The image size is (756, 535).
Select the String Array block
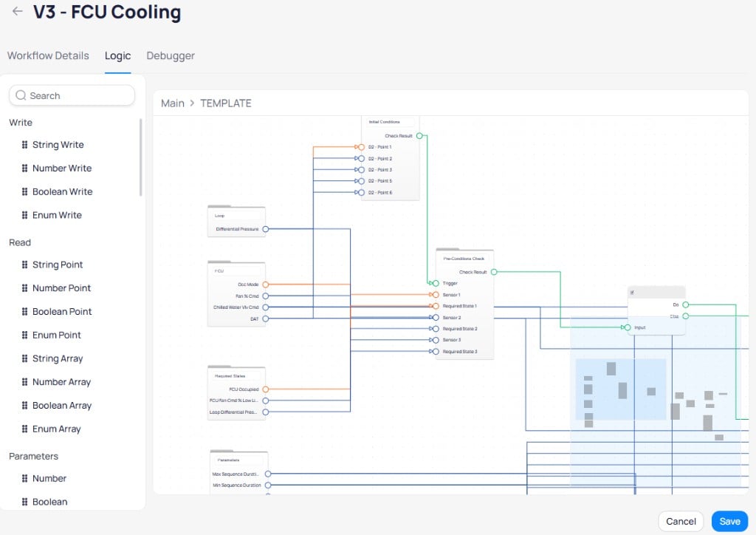coord(58,358)
